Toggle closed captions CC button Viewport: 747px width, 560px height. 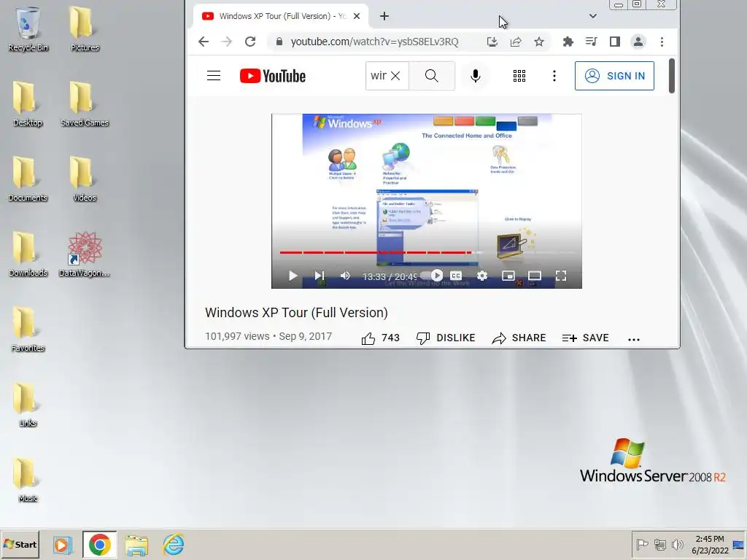[456, 276]
